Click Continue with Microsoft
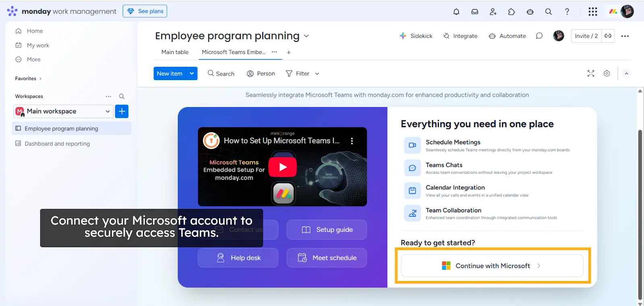 tap(492, 266)
